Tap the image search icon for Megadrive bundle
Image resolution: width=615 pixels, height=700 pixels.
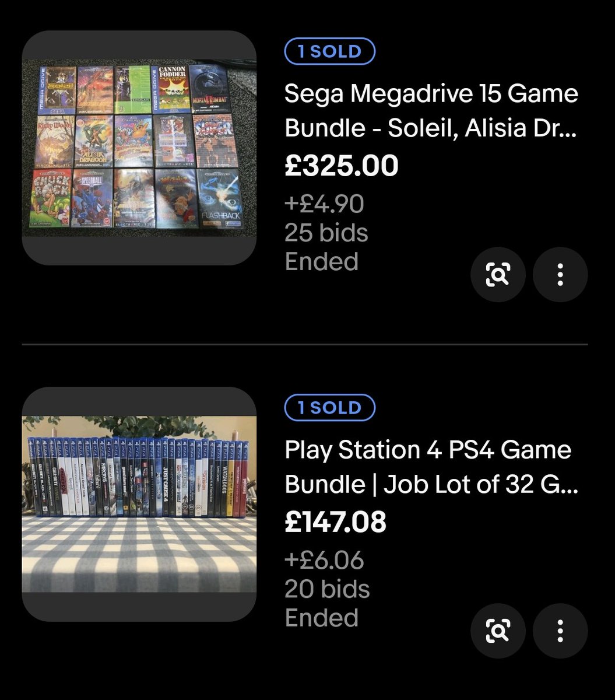click(x=498, y=274)
